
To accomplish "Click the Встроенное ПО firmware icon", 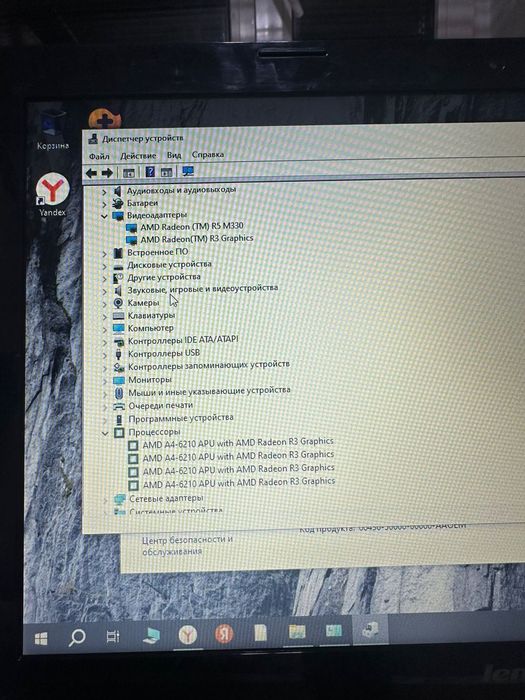I will point(118,253).
